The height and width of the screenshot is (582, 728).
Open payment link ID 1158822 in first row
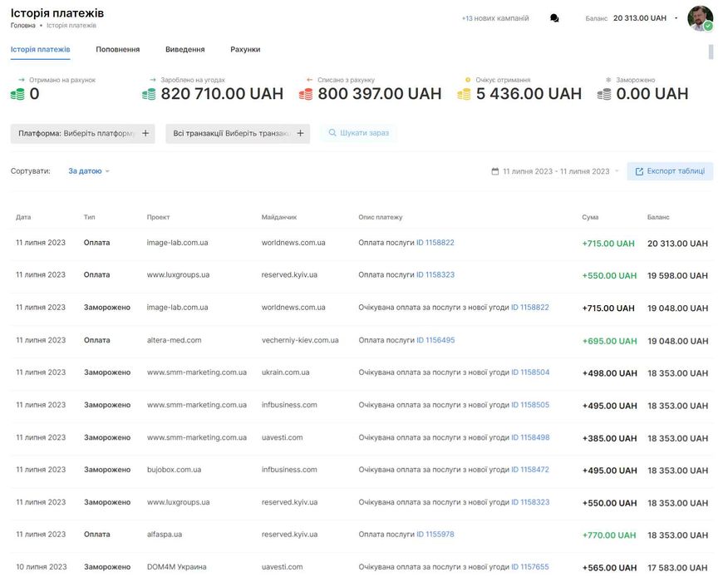(435, 243)
